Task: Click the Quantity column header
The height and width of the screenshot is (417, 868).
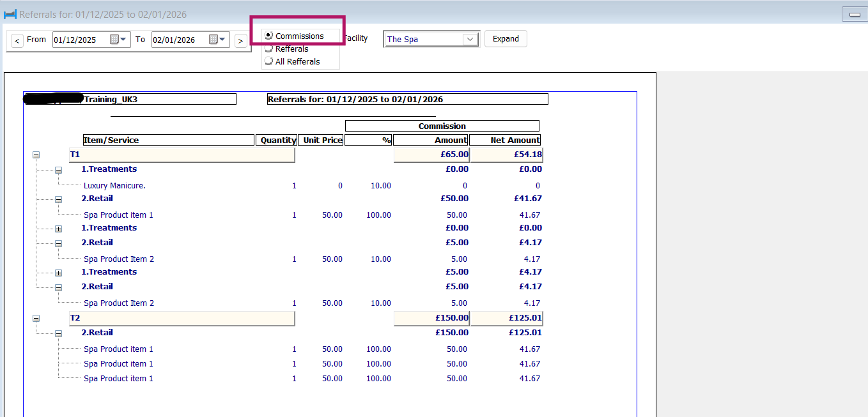Action: pyautogui.click(x=276, y=140)
